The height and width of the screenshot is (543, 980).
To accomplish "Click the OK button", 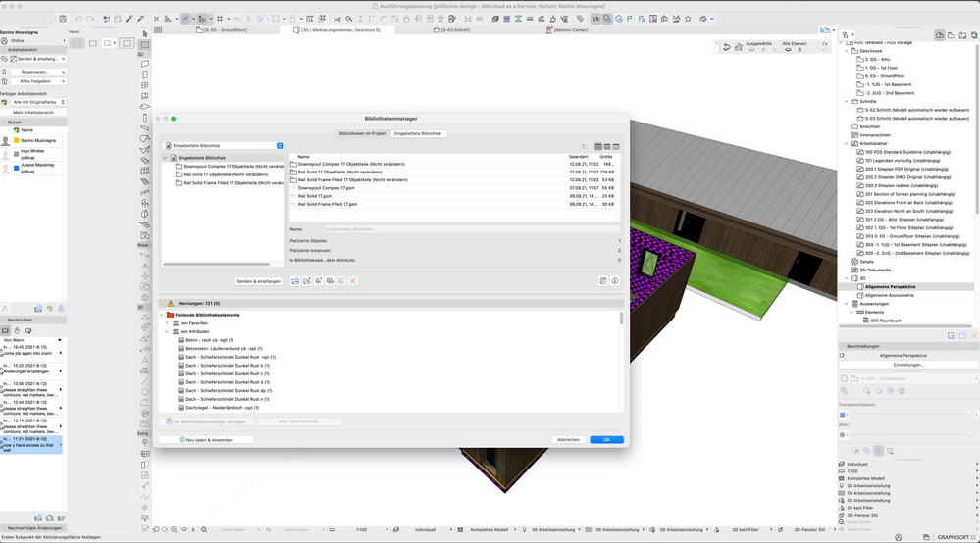I will (606, 440).
